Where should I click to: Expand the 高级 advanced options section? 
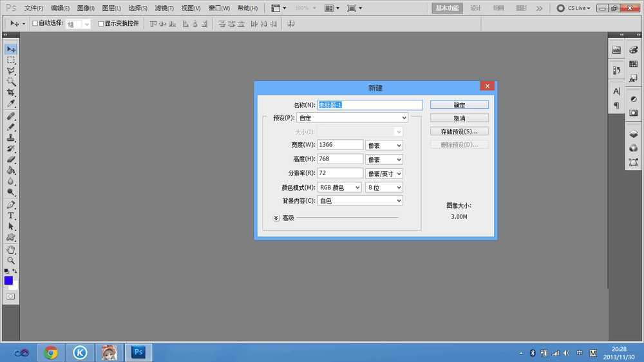coord(276,218)
